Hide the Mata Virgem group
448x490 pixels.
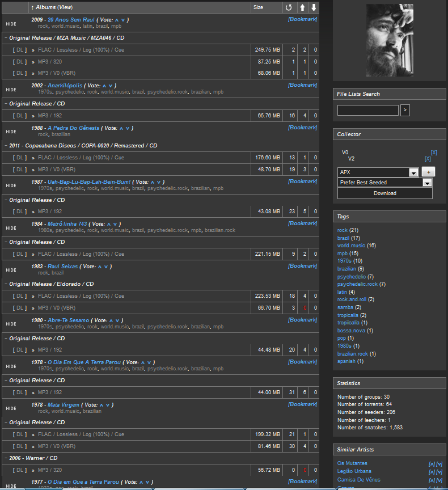[11, 408]
